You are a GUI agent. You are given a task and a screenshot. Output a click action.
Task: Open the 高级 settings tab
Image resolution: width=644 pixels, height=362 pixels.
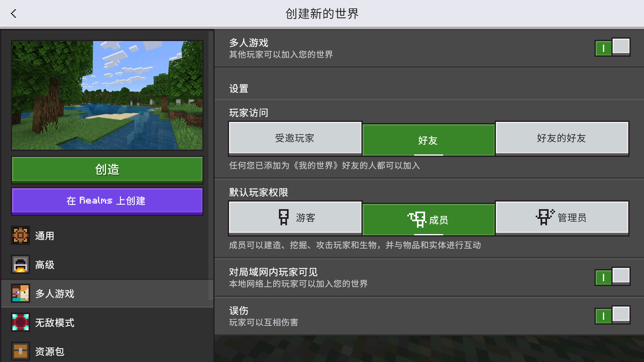pos(107,265)
